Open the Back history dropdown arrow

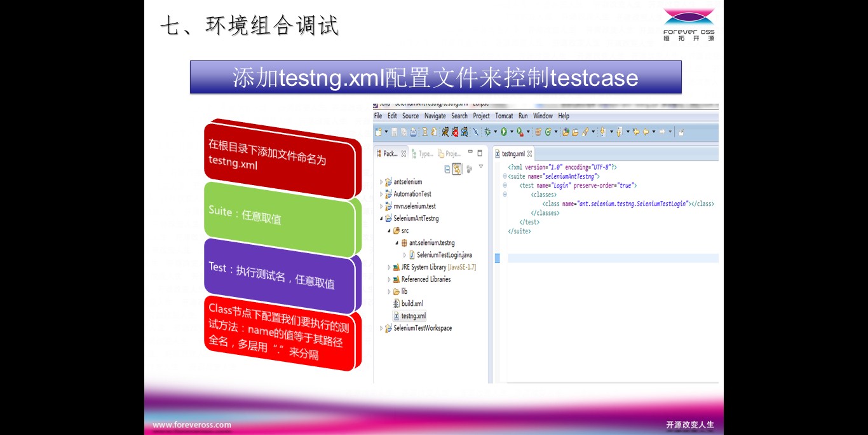[x=654, y=132]
